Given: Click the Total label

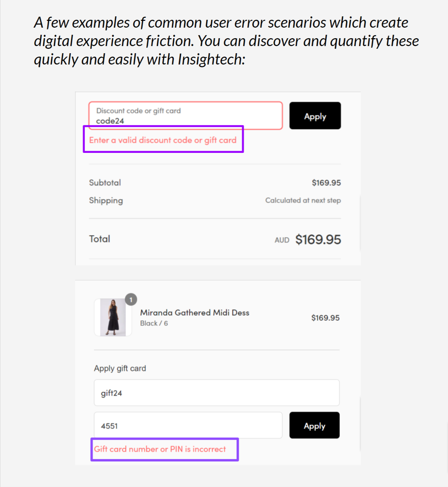Looking at the screenshot, I should pyautogui.click(x=100, y=239).
